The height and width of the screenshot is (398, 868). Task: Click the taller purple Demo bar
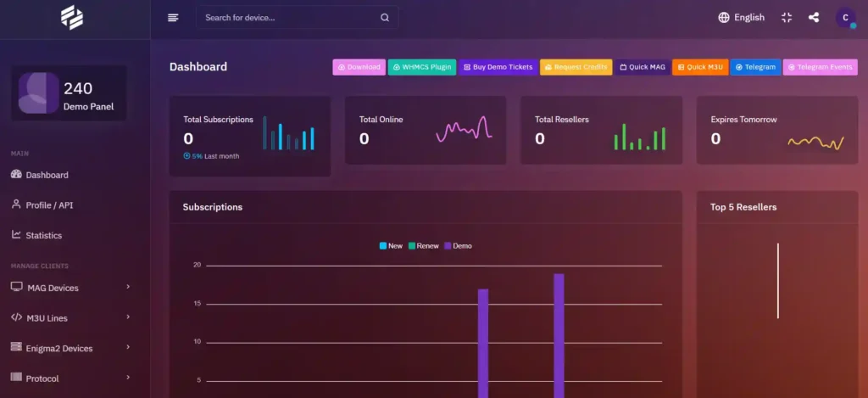559,335
